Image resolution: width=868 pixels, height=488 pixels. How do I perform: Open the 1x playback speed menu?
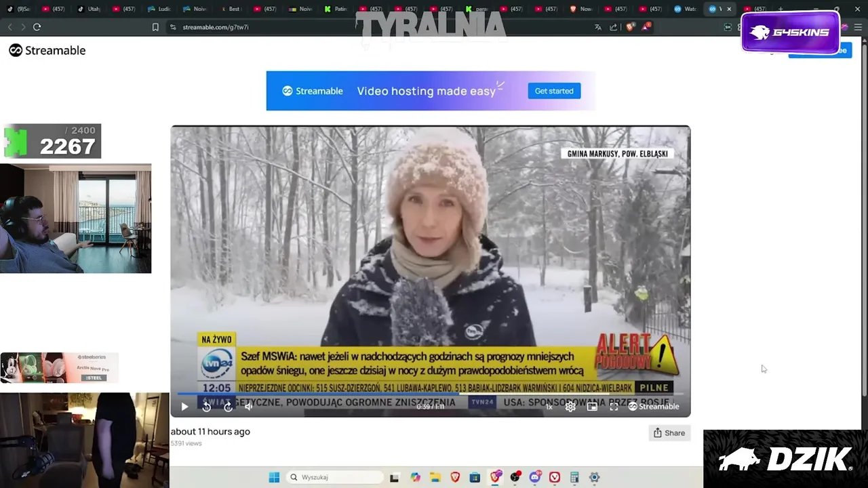tap(549, 407)
